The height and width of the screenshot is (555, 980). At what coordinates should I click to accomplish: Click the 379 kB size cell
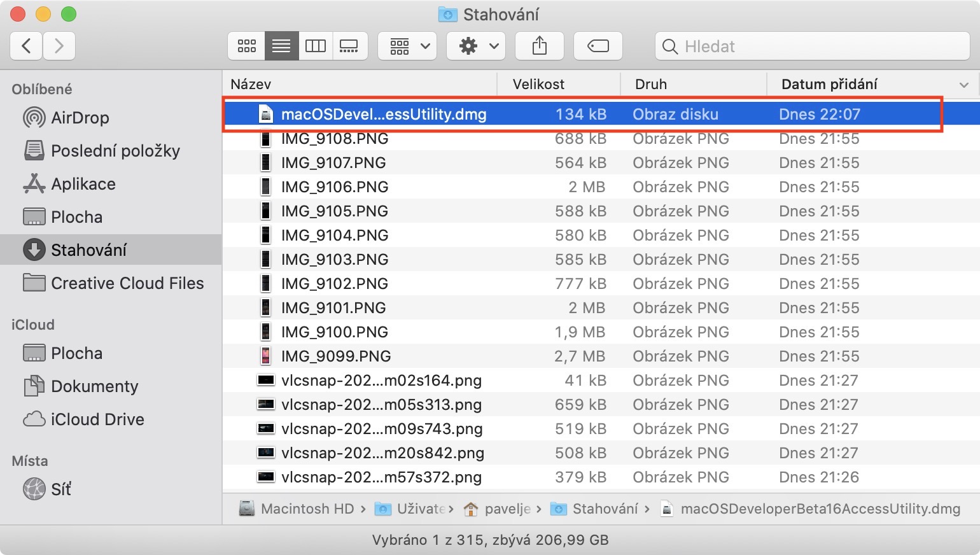pyautogui.click(x=580, y=477)
